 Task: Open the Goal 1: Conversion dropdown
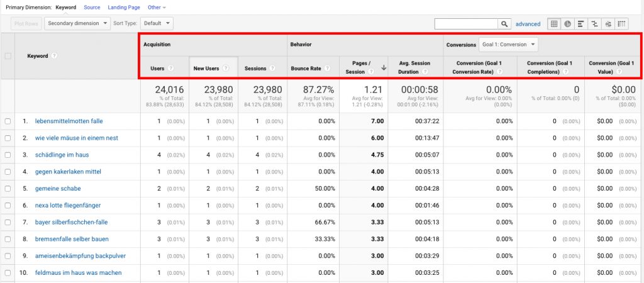508,45
